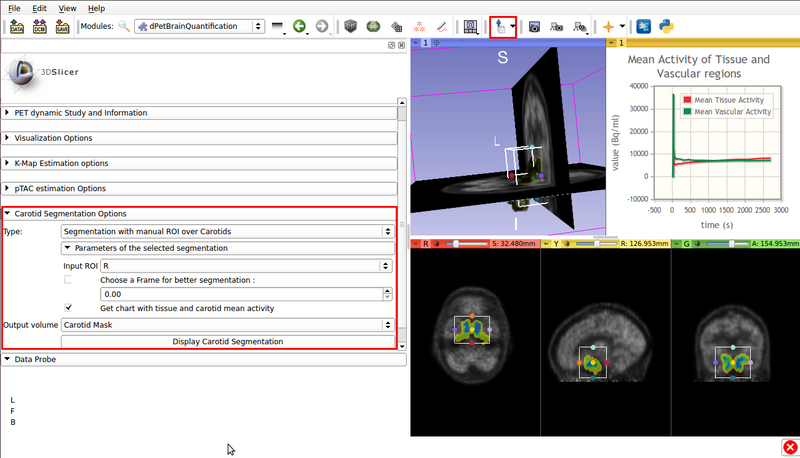
Task: Click Display Carotid Segmentation button
Action: 226,341
